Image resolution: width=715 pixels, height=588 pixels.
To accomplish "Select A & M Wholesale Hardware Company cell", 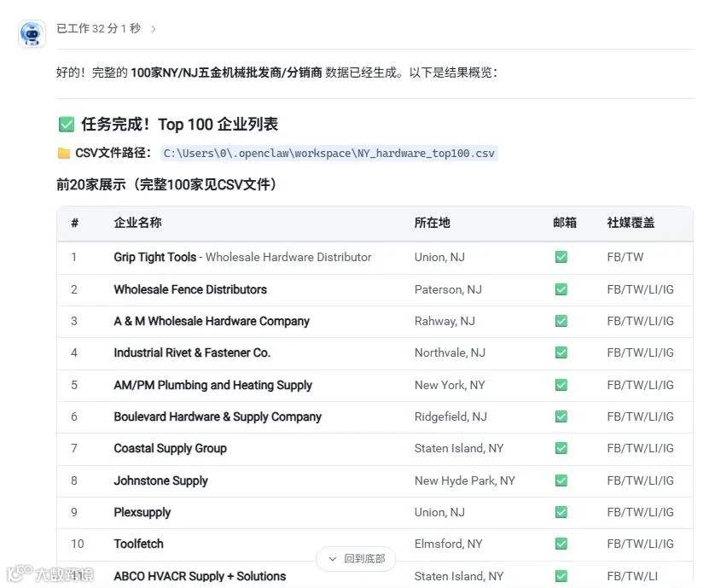I will (212, 321).
